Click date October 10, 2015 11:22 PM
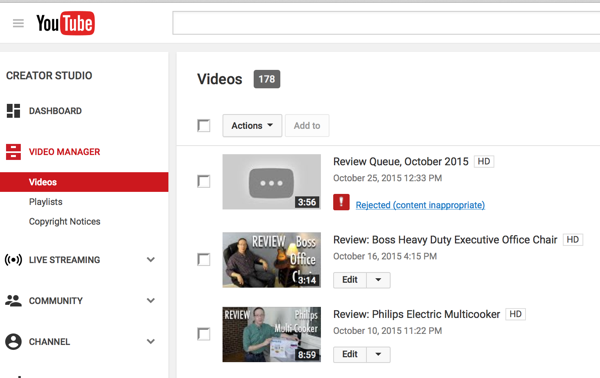 click(387, 331)
